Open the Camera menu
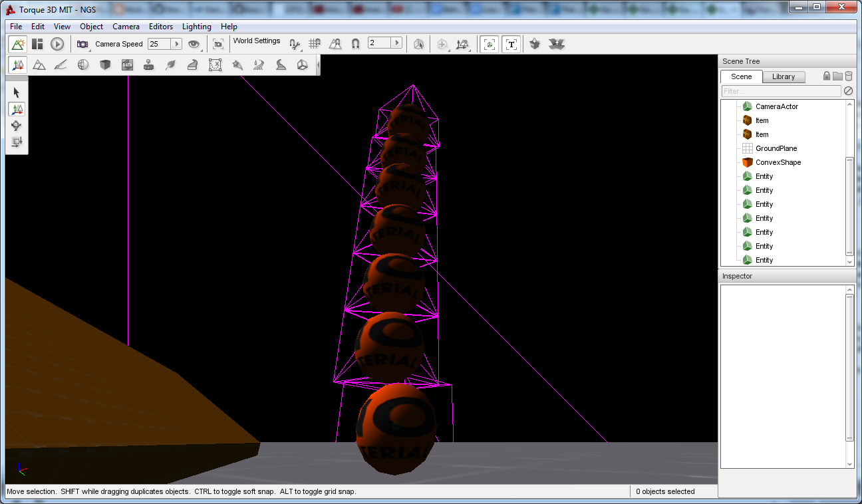 [x=126, y=27]
